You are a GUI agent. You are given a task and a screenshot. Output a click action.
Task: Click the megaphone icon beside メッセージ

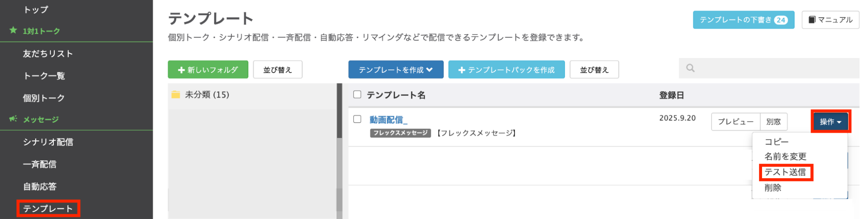coord(13,119)
